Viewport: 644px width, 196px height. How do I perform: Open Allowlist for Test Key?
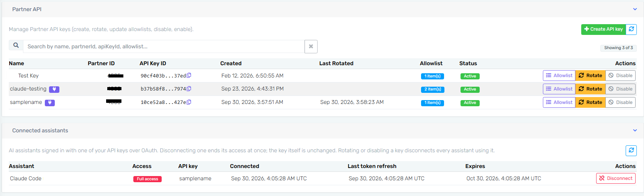(x=559, y=76)
